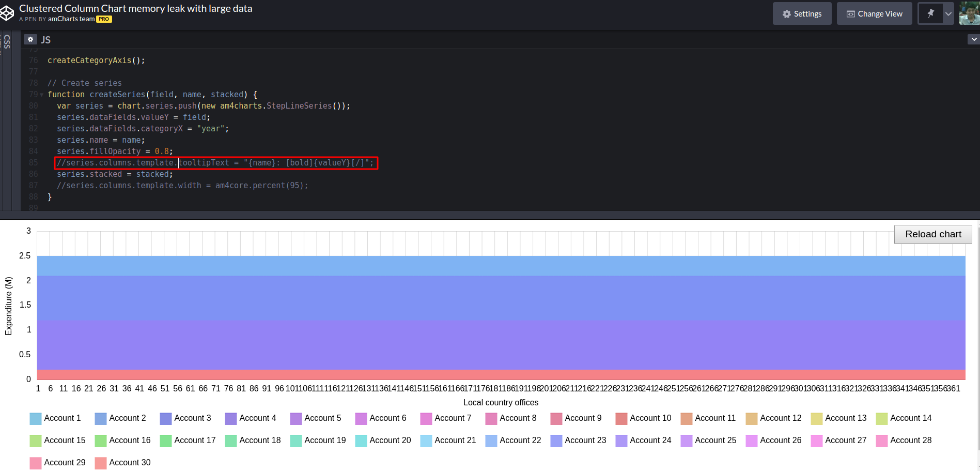Toggle Account 3 legend swatch

tap(166, 418)
